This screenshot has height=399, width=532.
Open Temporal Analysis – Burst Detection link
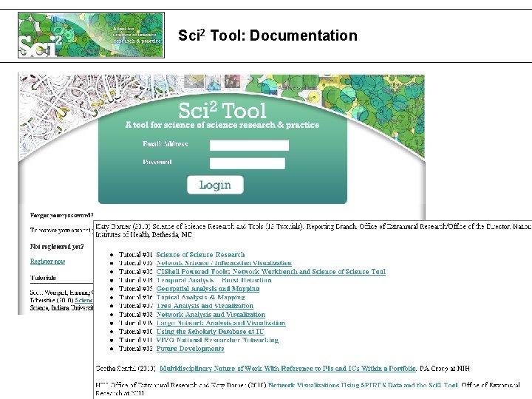214,280
